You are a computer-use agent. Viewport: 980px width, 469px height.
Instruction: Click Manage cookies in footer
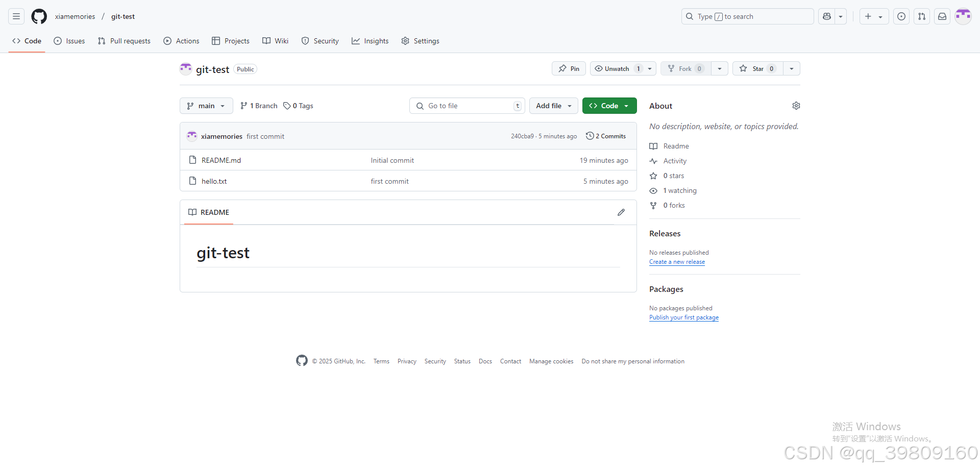(551, 361)
